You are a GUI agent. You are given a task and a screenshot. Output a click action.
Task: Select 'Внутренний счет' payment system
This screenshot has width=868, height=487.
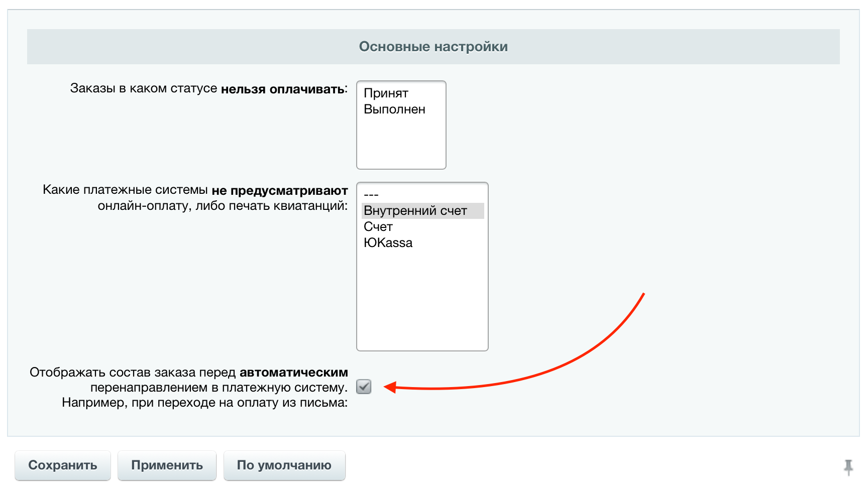[x=415, y=211]
